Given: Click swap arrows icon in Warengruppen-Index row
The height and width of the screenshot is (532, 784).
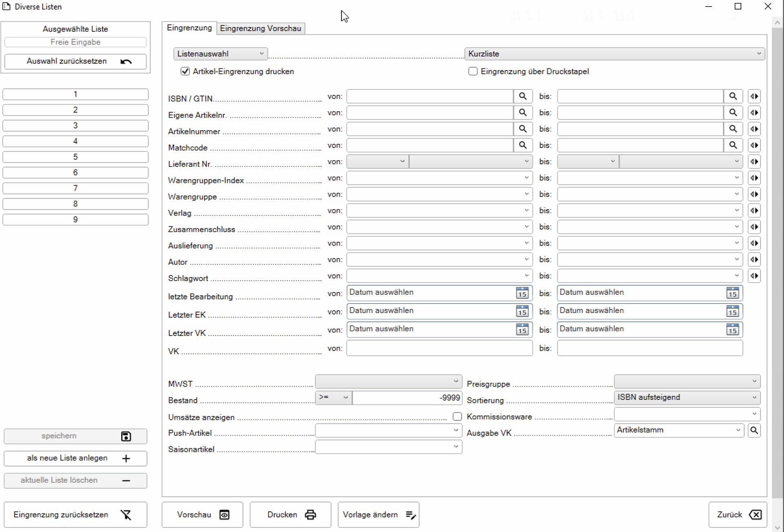Looking at the screenshot, I should (x=754, y=178).
